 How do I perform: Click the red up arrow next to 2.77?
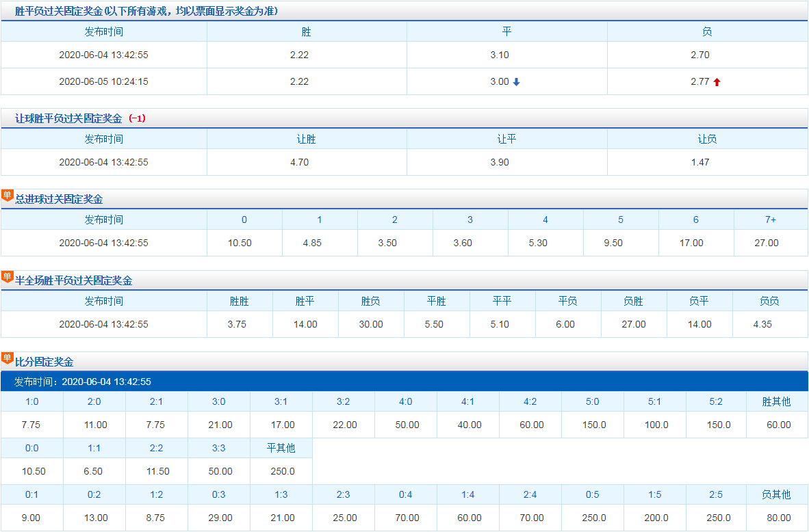(x=717, y=82)
